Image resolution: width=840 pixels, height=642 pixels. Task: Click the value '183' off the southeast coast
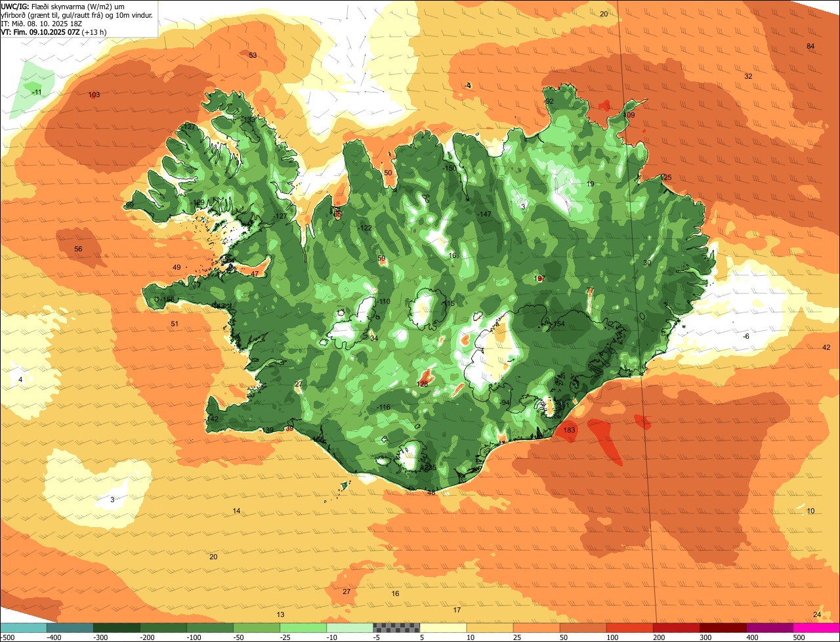click(570, 430)
